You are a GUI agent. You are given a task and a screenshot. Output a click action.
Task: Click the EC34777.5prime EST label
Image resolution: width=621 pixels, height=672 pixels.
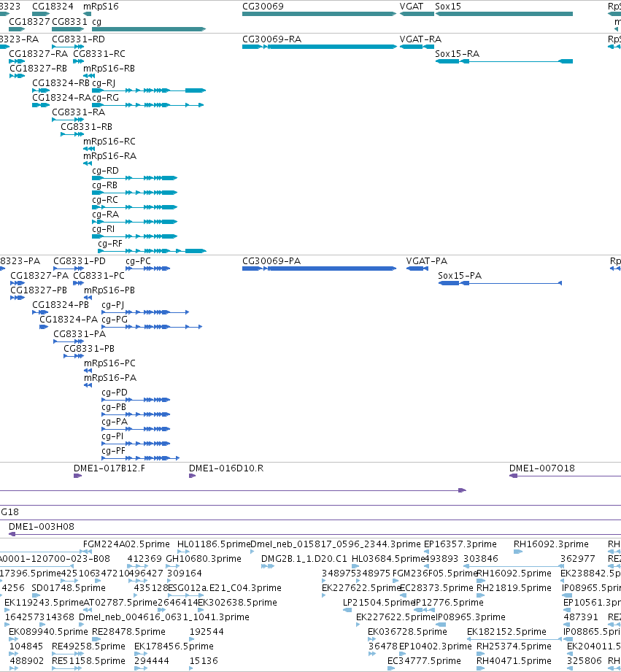point(424,660)
